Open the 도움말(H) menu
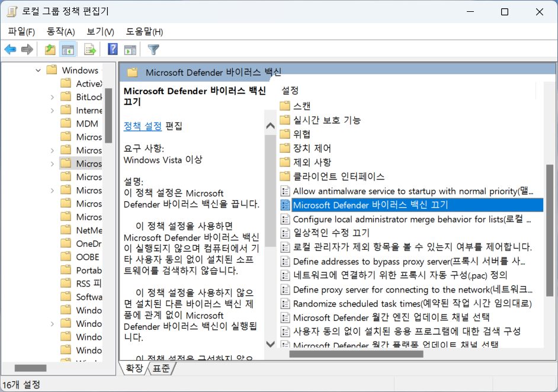Screen dimensions: 558x392 (144, 31)
